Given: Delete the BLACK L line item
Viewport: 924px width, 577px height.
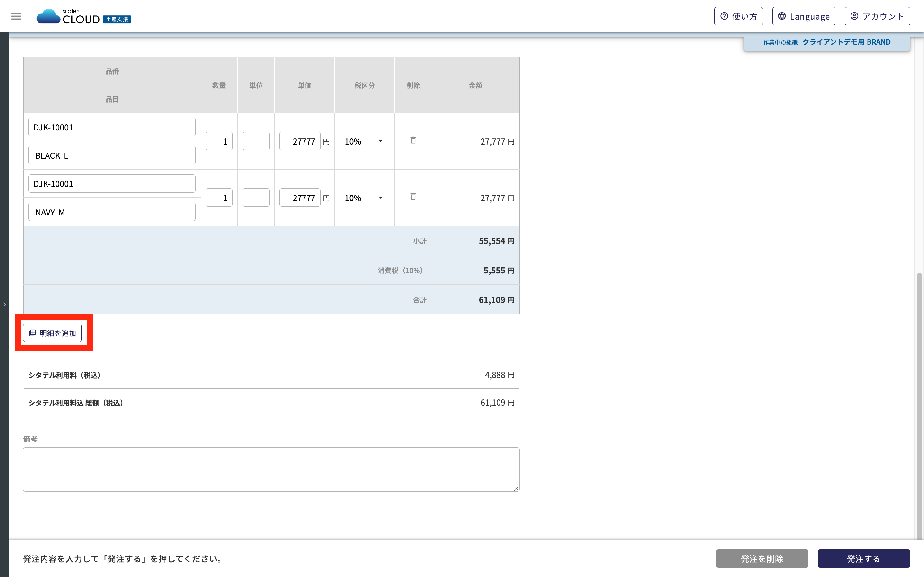Looking at the screenshot, I should pyautogui.click(x=413, y=140).
